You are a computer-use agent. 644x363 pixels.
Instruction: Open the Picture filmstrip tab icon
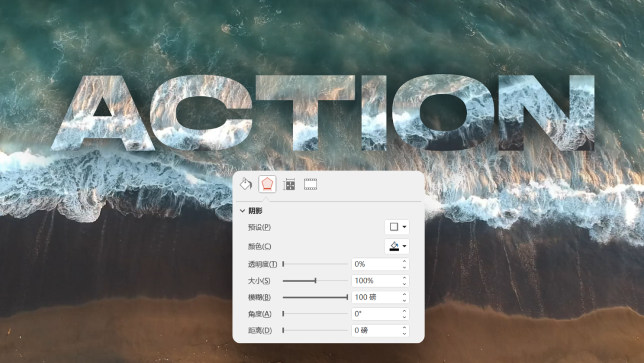(311, 184)
